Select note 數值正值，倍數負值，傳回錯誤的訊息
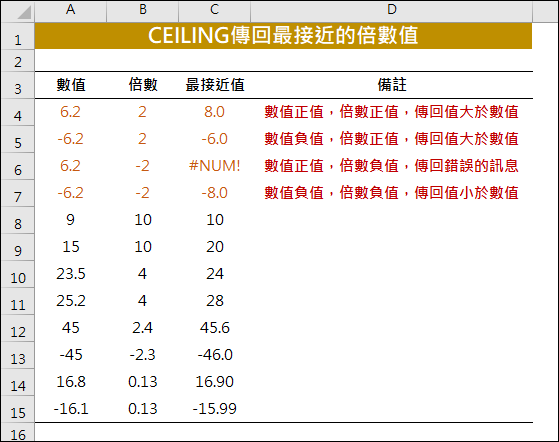 coord(391,166)
